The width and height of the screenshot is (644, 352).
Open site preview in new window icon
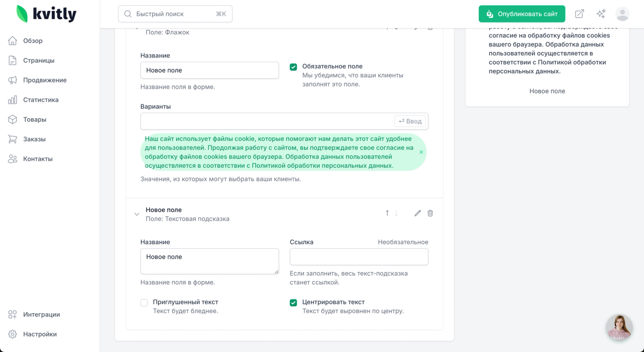pos(579,14)
